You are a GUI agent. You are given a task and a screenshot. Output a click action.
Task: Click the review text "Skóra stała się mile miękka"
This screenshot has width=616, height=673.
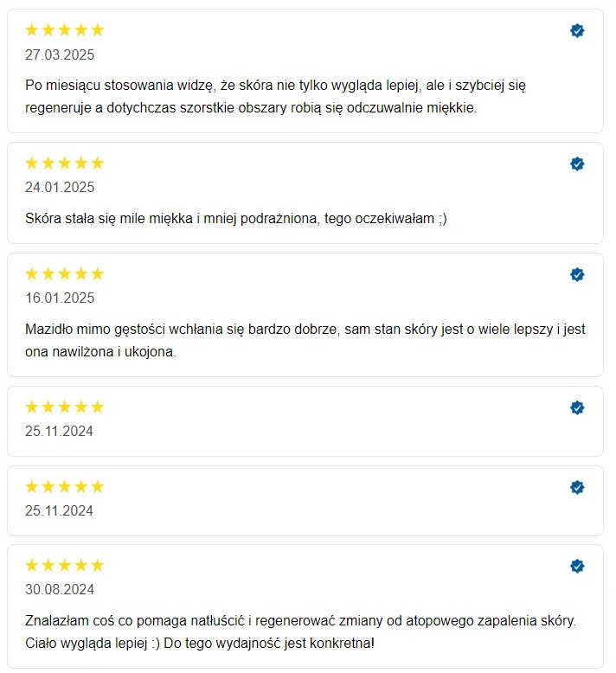tap(235, 219)
